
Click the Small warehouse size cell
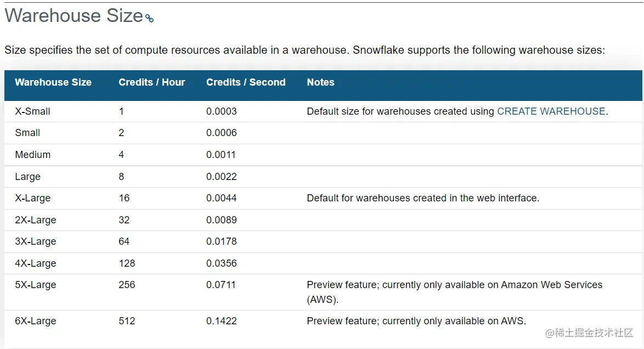pyautogui.click(x=27, y=133)
